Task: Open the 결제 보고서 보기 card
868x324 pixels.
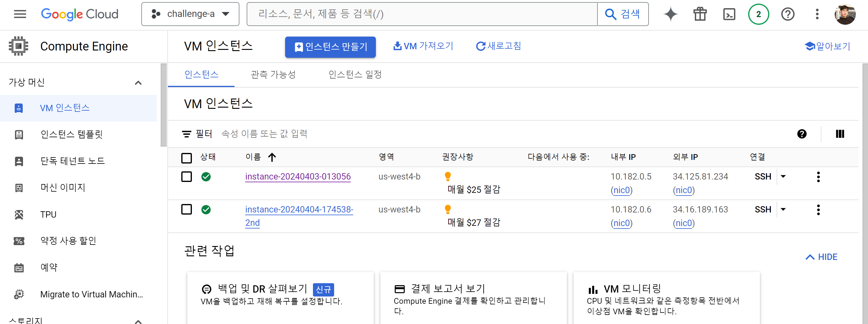Action: 473,298
